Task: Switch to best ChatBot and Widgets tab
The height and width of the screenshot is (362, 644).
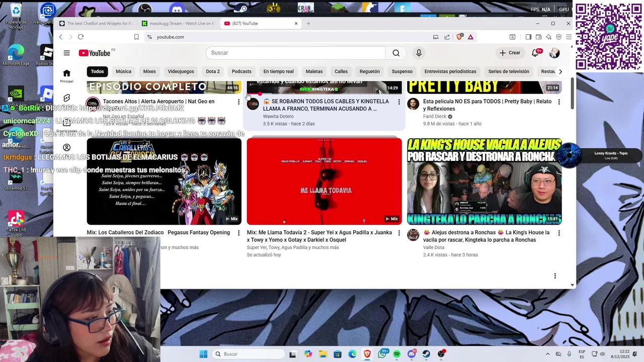Action: click(96, 24)
